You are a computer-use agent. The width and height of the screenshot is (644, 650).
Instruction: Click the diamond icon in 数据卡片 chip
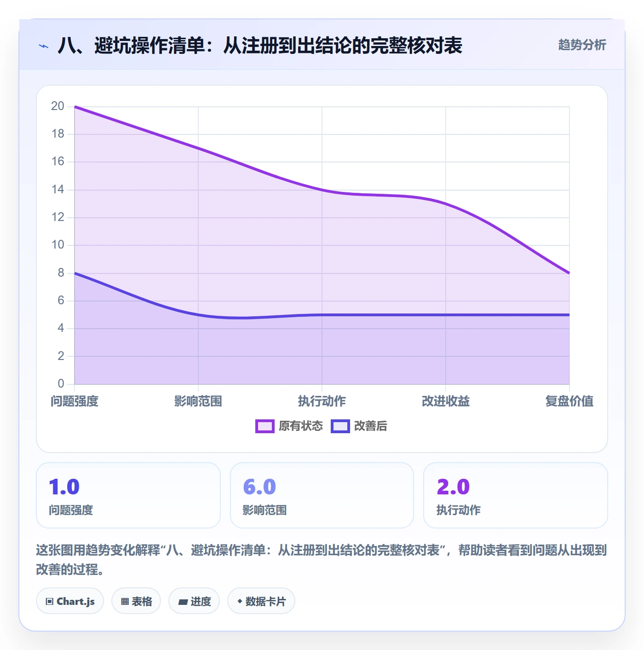coord(240,601)
